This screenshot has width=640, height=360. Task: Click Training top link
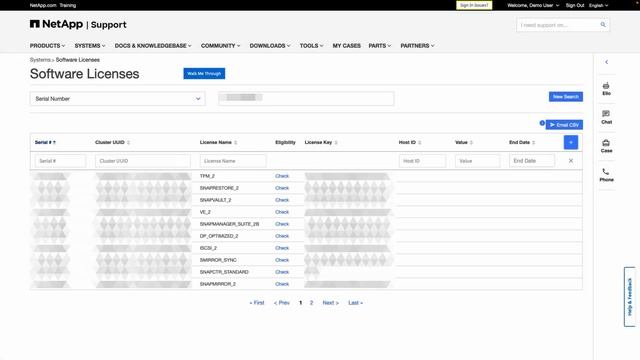(x=68, y=5)
